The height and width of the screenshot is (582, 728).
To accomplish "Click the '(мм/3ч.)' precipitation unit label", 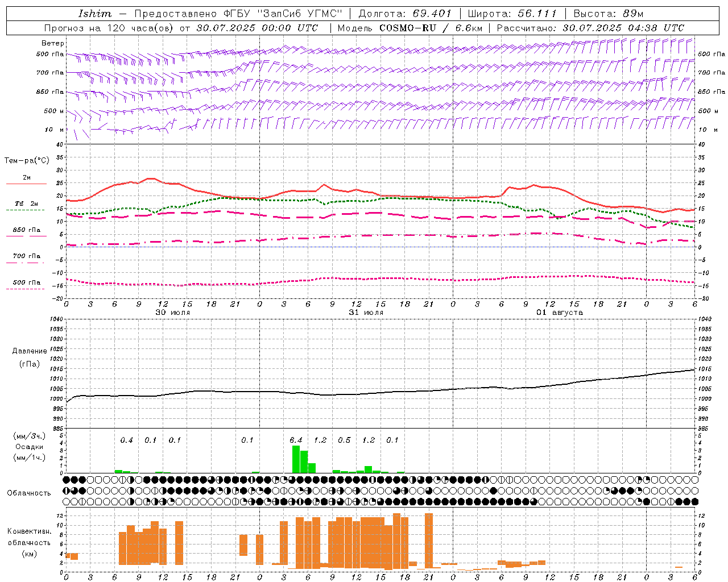I will point(30,436).
